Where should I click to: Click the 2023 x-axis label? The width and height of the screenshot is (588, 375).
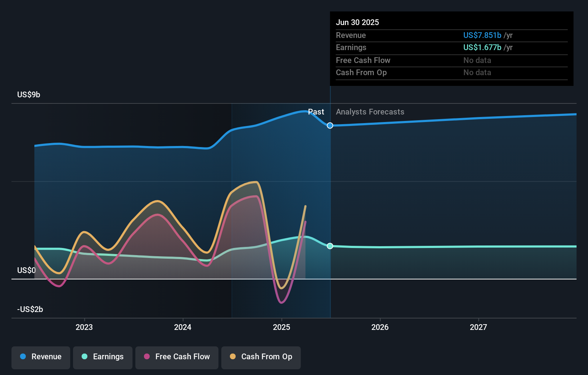pos(84,327)
